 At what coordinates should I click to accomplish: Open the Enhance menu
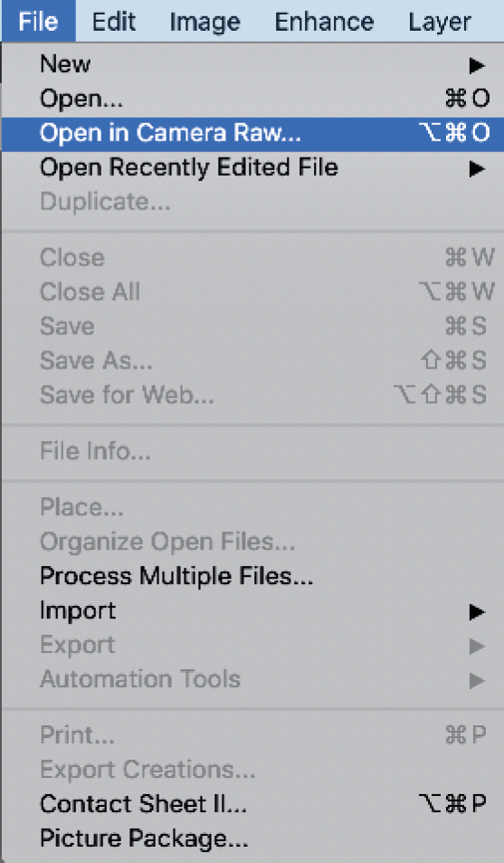pyautogui.click(x=324, y=22)
